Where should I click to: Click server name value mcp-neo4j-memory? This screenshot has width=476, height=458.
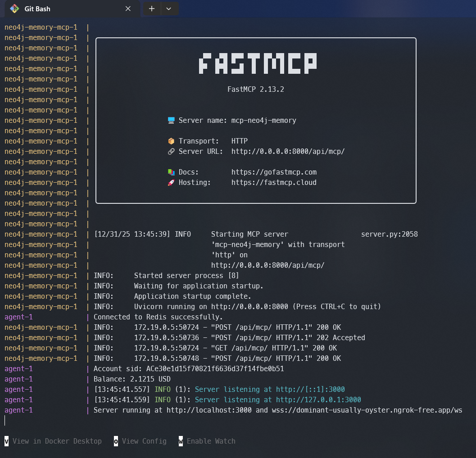(263, 121)
